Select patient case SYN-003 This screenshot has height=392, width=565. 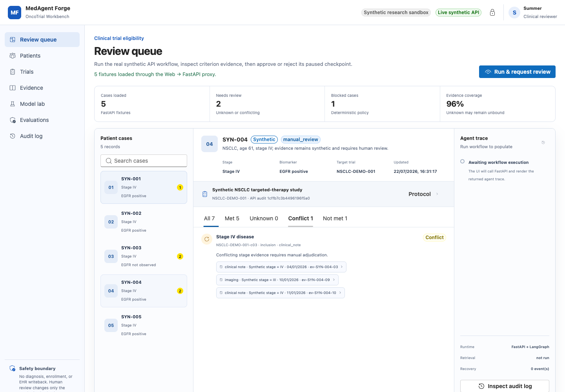coord(144,256)
